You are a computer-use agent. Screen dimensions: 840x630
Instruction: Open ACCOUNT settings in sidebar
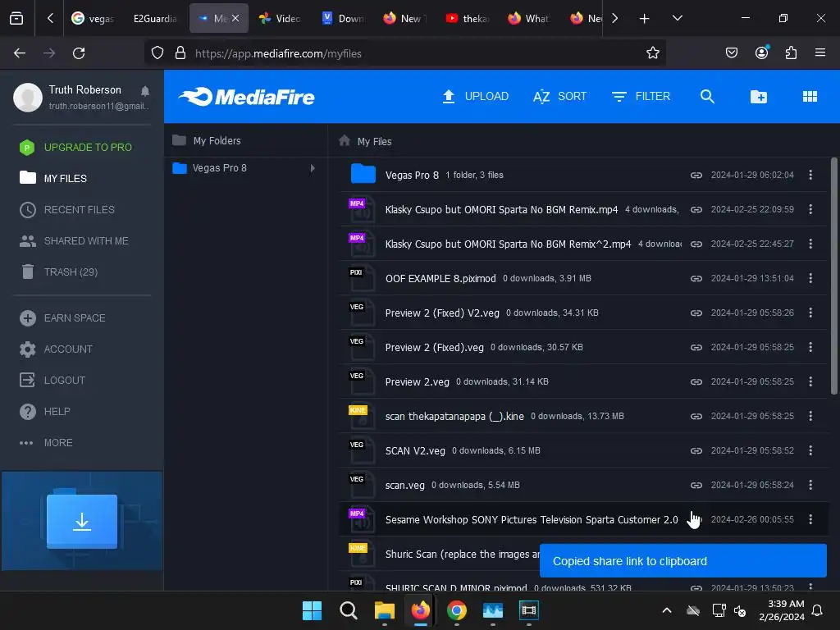(56, 349)
